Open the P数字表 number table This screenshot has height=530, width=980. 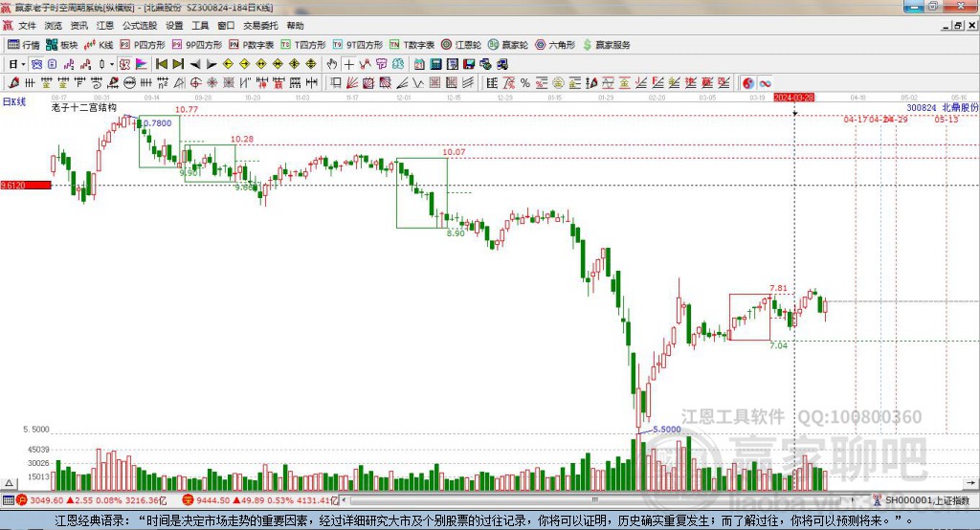tap(252, 45)
